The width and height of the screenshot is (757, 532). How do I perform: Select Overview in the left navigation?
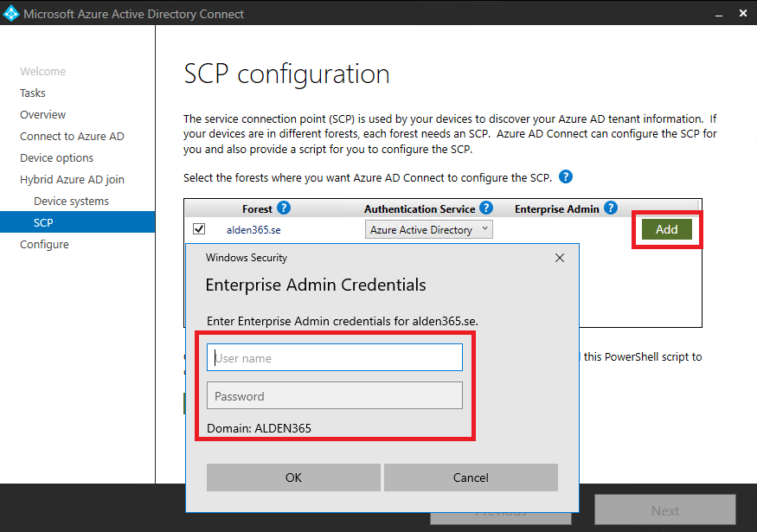[43, 115]
